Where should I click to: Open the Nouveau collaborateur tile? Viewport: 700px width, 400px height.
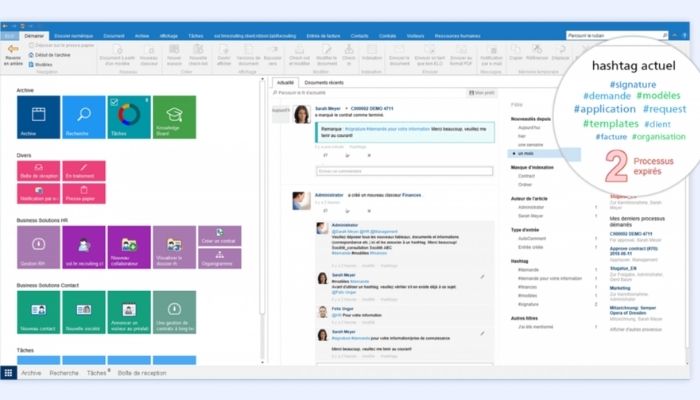(x=129, y=247)
